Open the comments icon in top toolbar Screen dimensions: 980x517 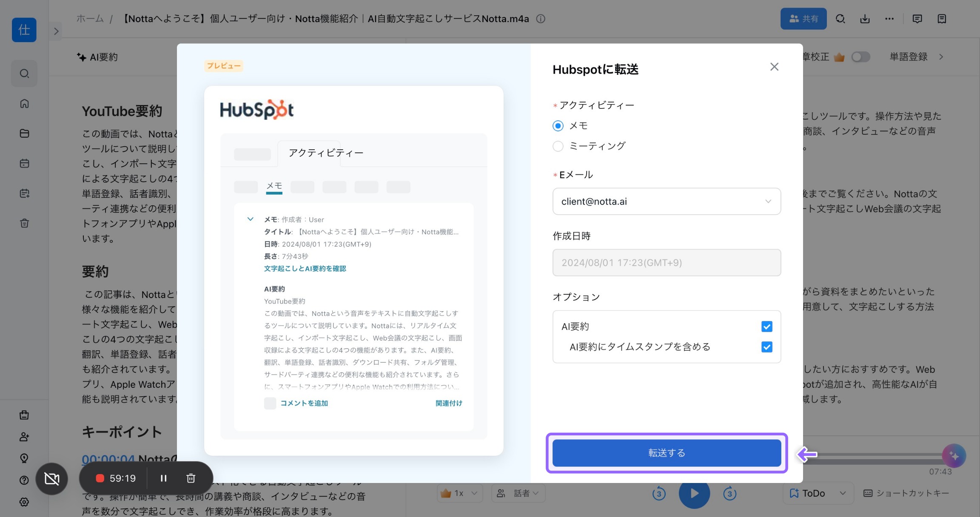tap(917, 19)
